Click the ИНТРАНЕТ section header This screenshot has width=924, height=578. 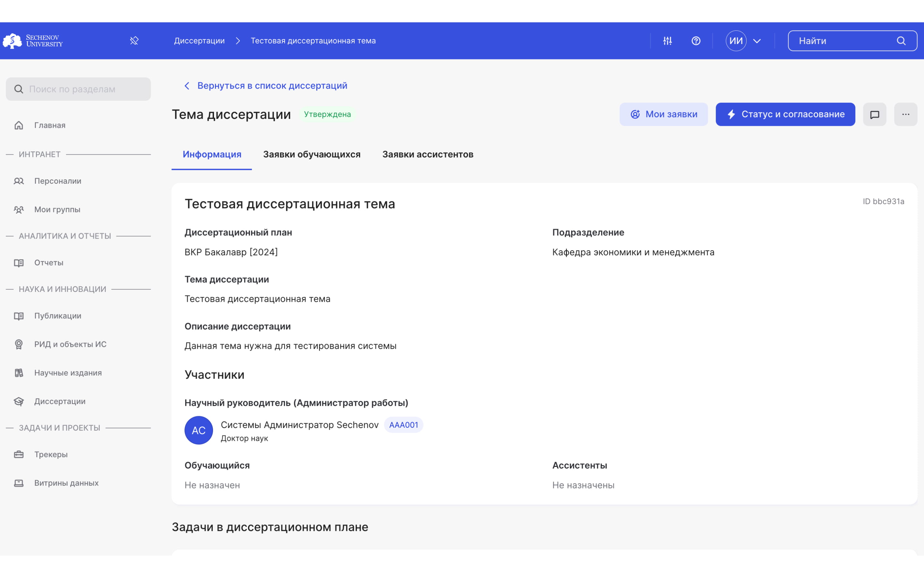coord(40,154)
